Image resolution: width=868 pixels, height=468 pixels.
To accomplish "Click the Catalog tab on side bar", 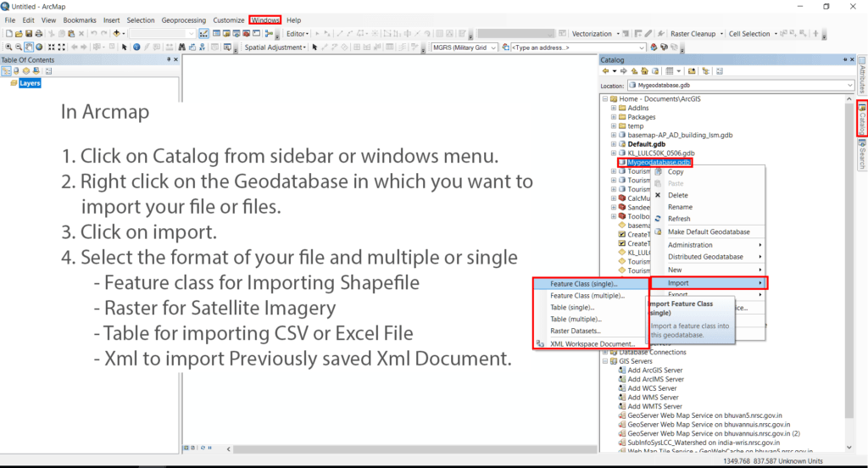I will [x=862, y=118].
